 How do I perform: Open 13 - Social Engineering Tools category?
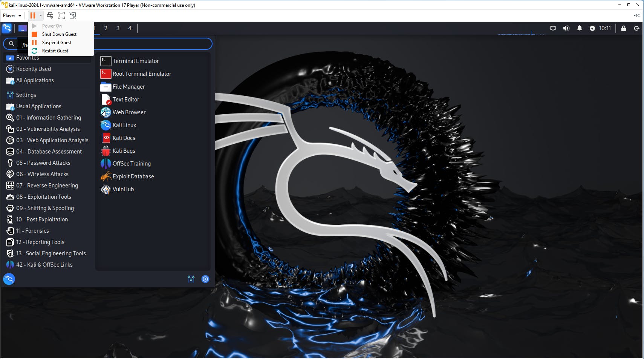tap(47, 253)
